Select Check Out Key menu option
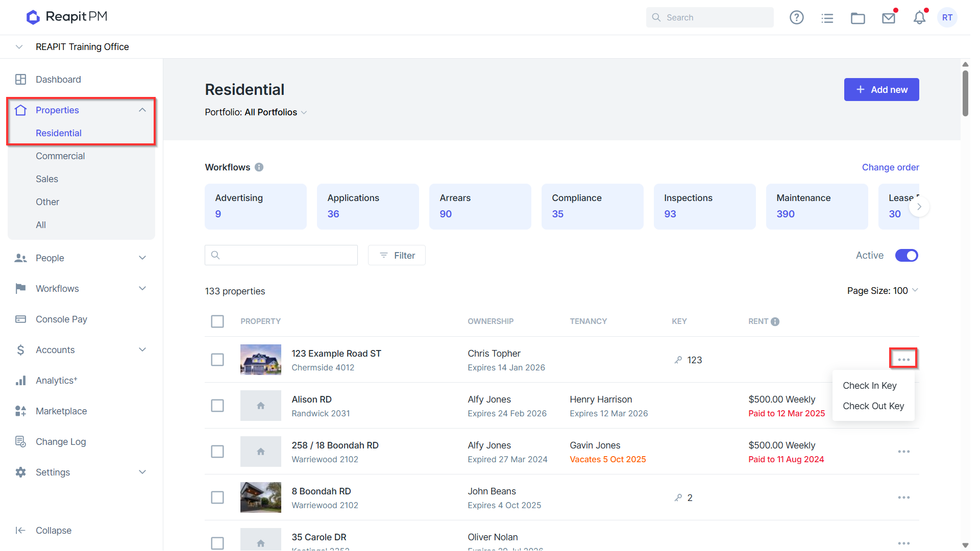 click(873, 406)
